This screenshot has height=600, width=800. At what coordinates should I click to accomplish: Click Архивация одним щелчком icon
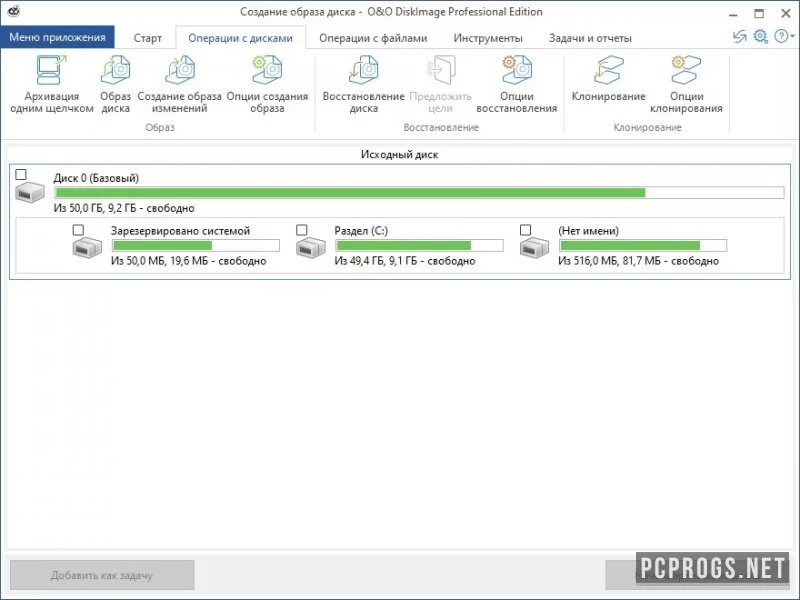pos(52,70)
